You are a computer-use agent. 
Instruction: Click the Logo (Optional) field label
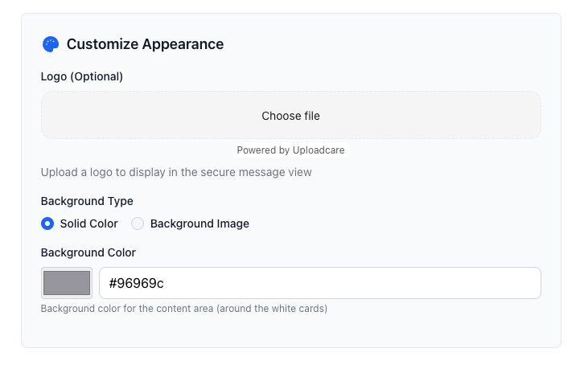pos(82,76)
